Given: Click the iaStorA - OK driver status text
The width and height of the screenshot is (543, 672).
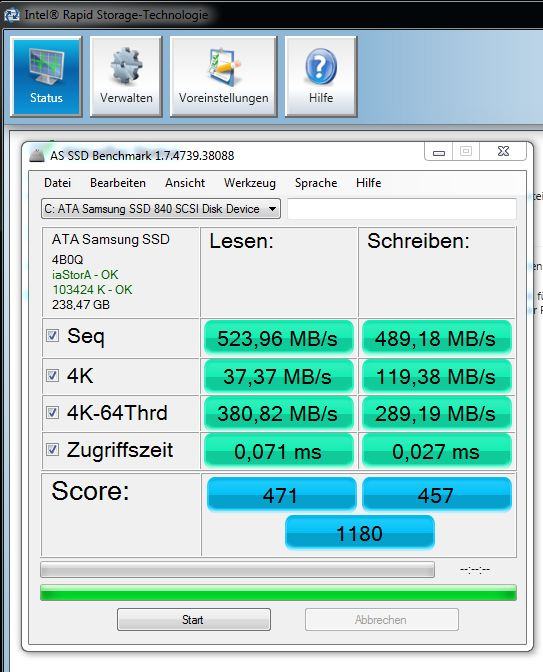Looking at the screenshot, I should [85, 274].
